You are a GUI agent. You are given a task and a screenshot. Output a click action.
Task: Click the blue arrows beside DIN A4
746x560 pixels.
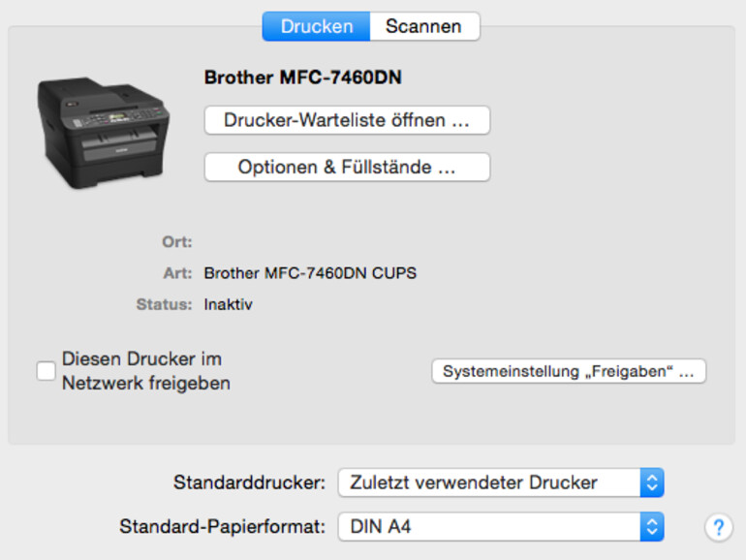pyautogui.click(x=653, y=527)
